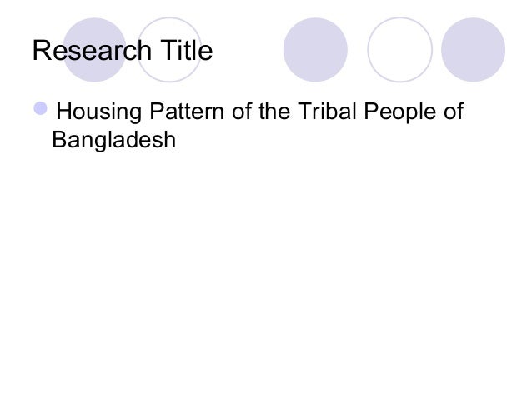532x399 pixels.
Task: Click the first "of" after "Pattern"
Action: (241, 111)
